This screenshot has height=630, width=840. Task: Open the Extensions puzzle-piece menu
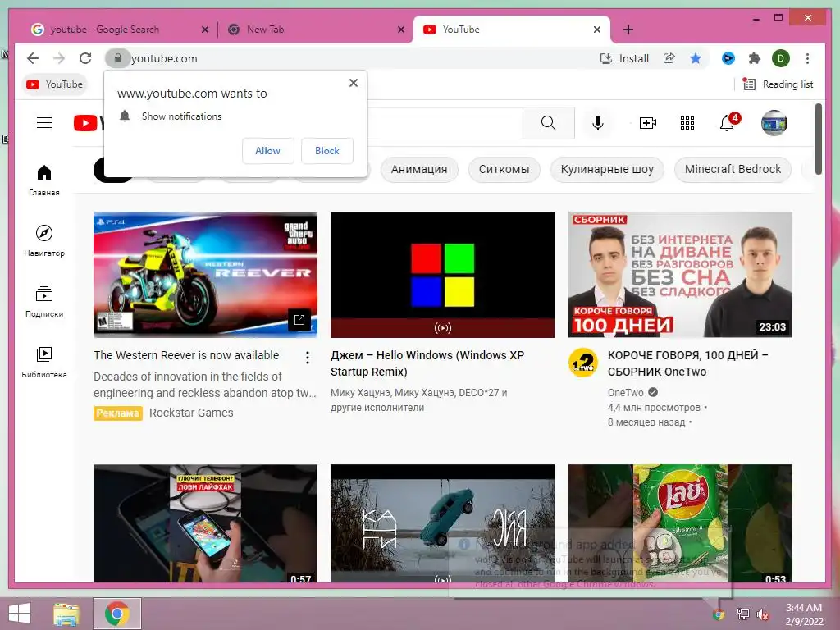[755, 58]
